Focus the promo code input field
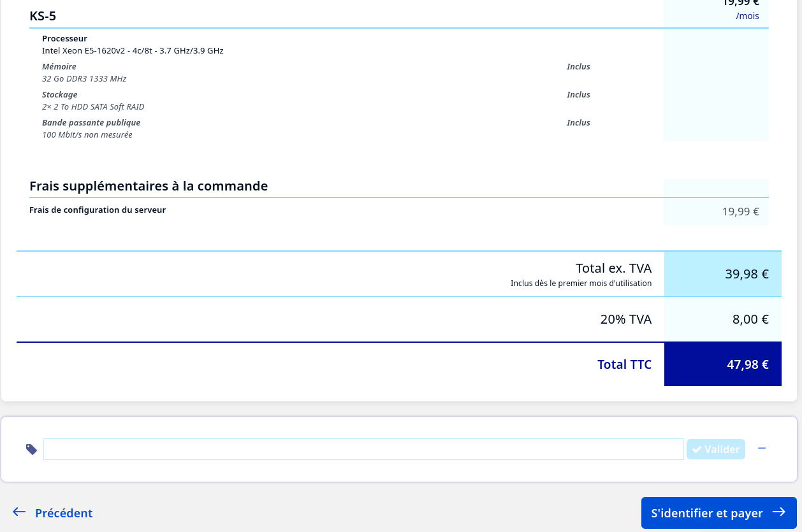Screen dimensions: 802x532 tap(363, 449)
